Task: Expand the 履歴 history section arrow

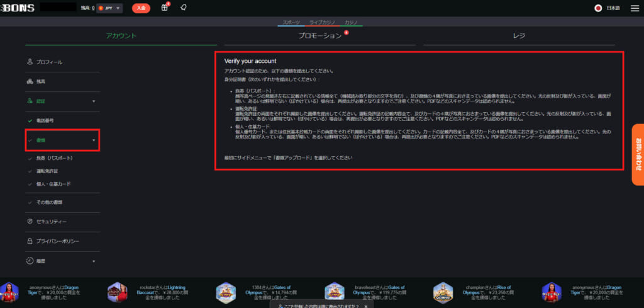Action: [x=94, y=261]
